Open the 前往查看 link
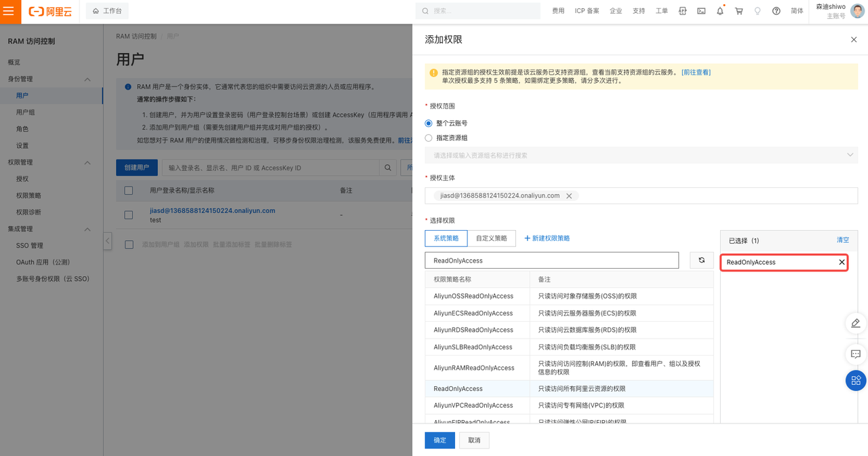The height and width of the screenshot is (456, 868). [x=696, y=72]
